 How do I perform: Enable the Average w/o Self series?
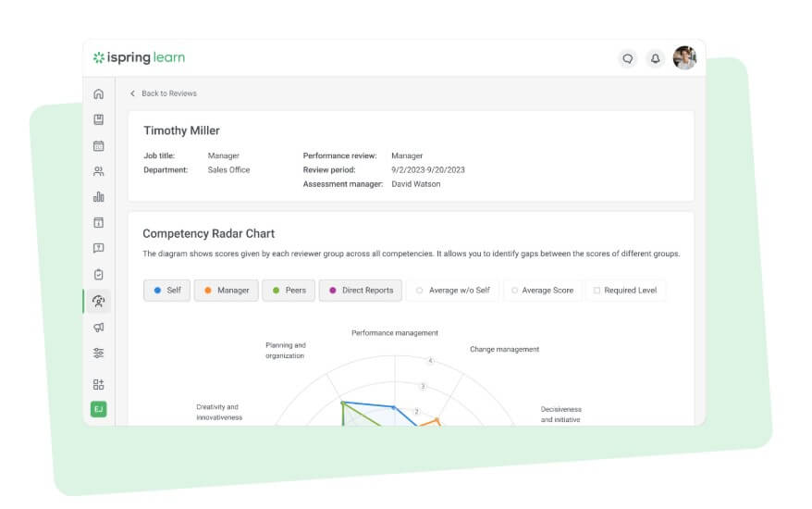452,291
